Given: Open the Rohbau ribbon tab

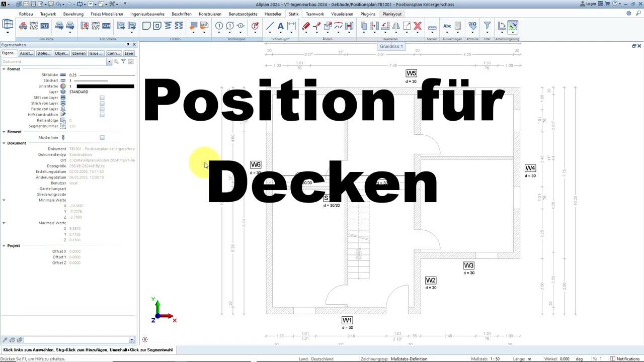Looking at the screenshot, I should [x=26, y=14].
